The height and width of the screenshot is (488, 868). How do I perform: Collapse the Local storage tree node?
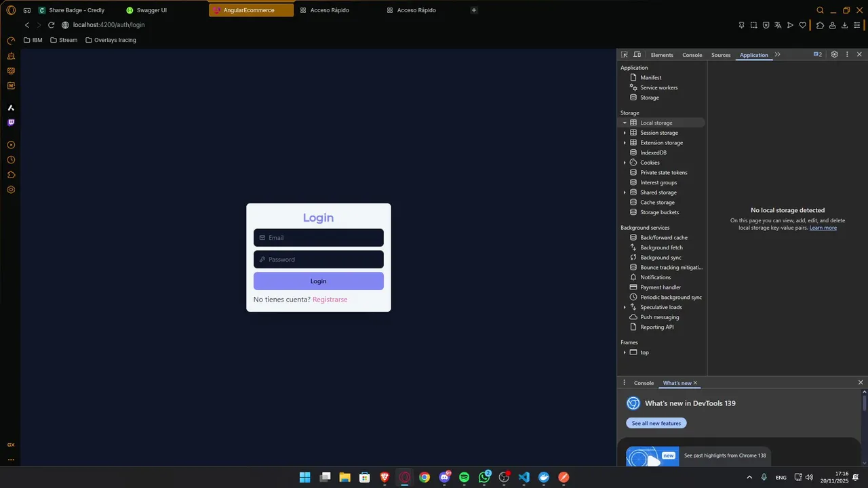625,123
